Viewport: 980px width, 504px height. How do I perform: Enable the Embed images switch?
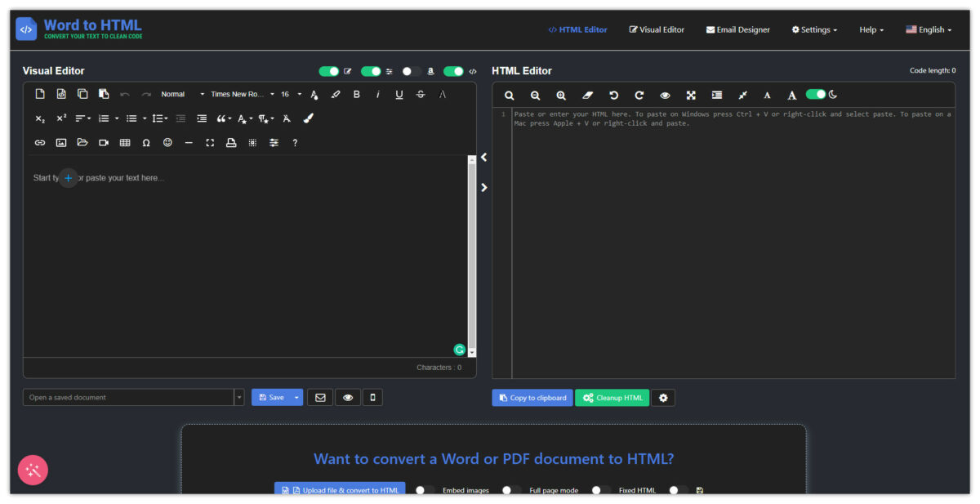pyautogui.click(x=425, y=490)
